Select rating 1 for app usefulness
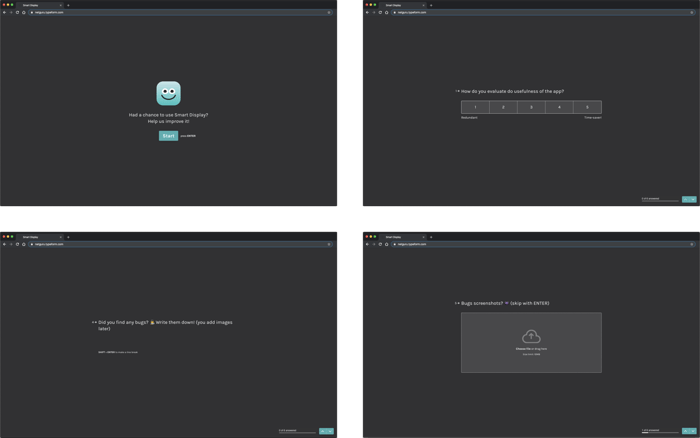Screen dimensions: 700x438 tap(475, 107)
